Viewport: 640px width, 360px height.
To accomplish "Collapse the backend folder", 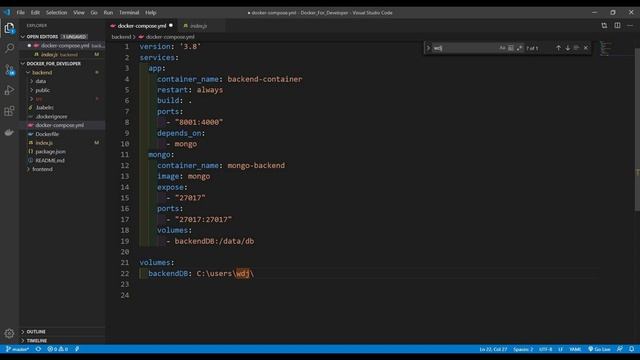I will (x=28, y=72).
